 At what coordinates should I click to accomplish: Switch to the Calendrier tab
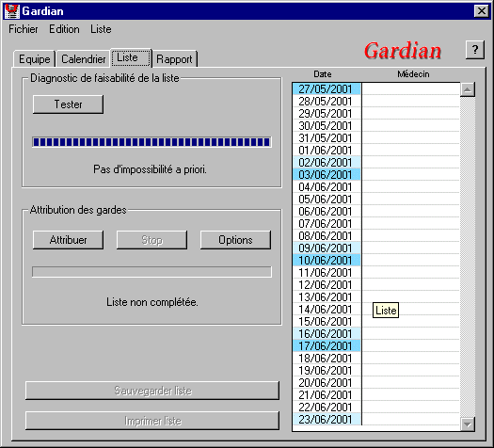coord(84,59)
